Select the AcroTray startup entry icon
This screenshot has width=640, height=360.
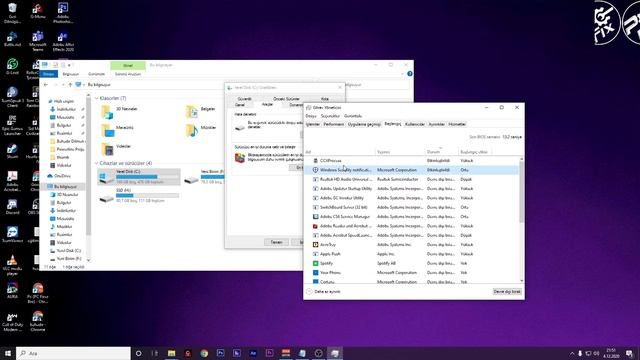click(315, 244)
